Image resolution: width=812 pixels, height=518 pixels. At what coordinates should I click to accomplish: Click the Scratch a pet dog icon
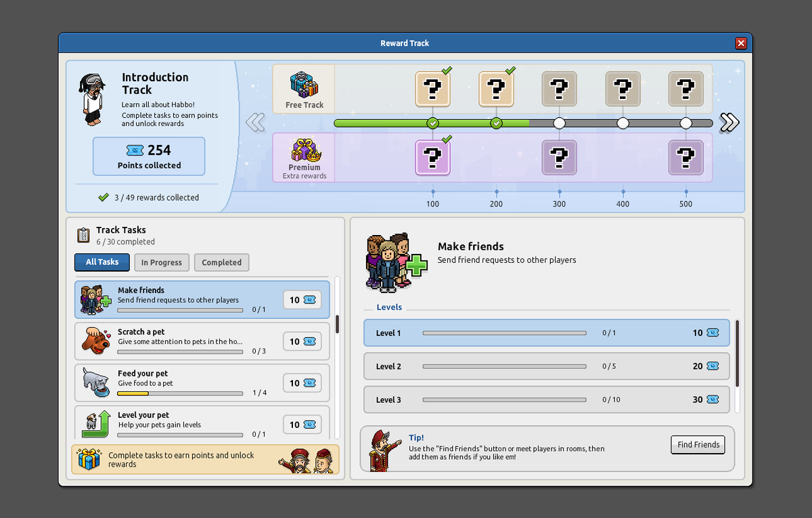point(96,341)
